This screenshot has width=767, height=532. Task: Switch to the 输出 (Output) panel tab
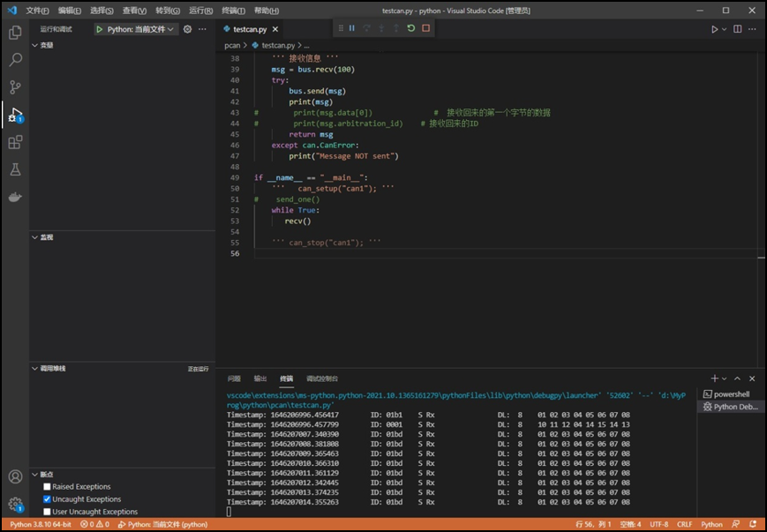pyautogui.click(x=260, y=378)
